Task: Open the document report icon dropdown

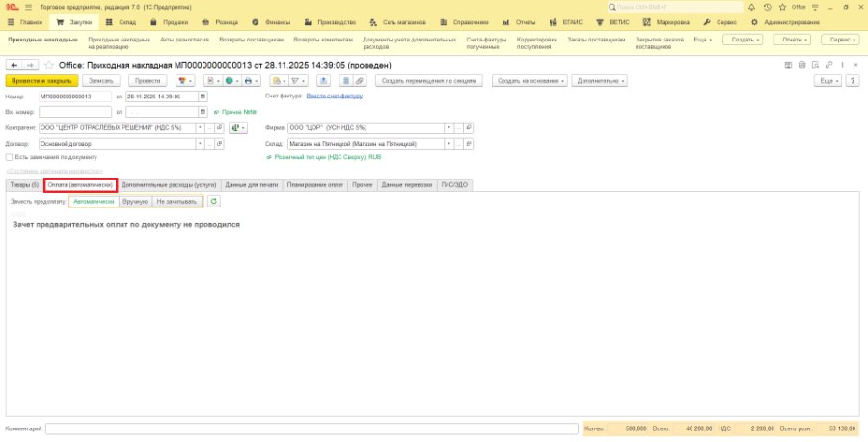Action: [213, 81]
